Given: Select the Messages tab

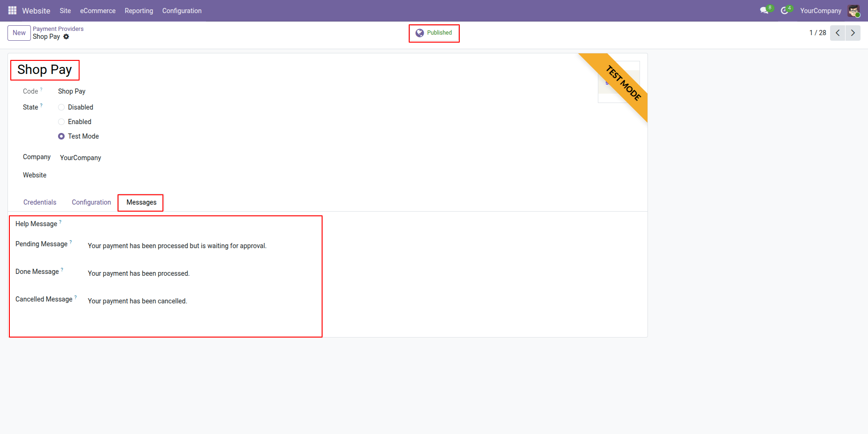Looking at the screenshot, I should (141, 202).
